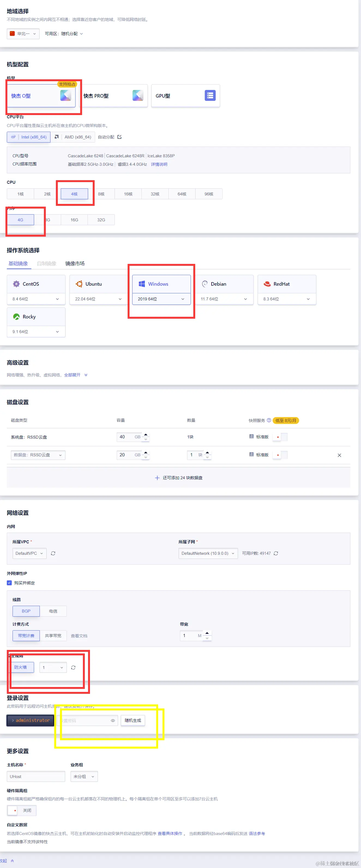
Task: Refresh the VPC list icon
Action: coord(53,554)
